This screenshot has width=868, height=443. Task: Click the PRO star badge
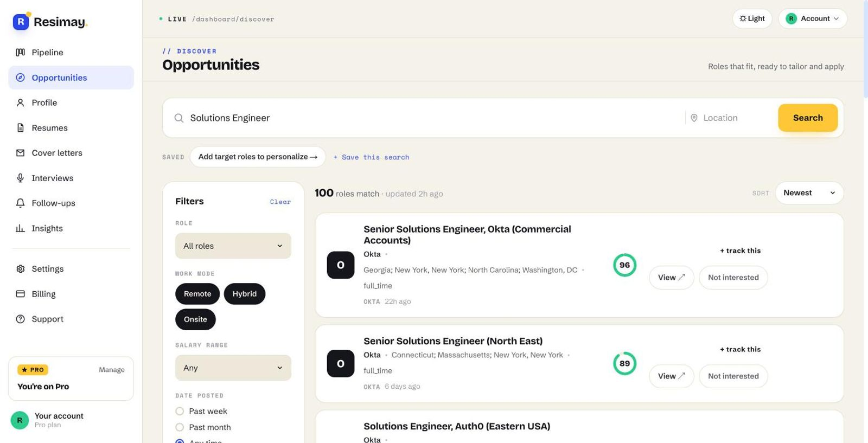click(33, 370)
